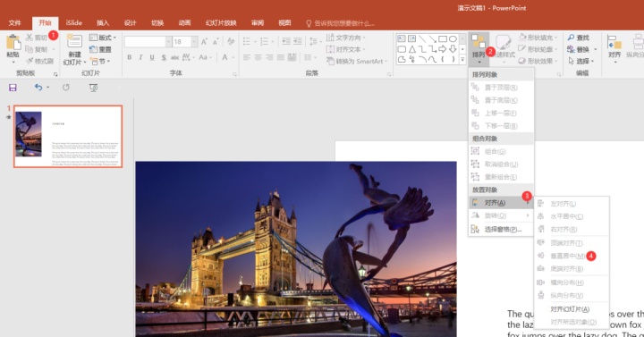Click the Reset (重置) slide button
Viewport: 644px width, 337px height.
point(100,49)
